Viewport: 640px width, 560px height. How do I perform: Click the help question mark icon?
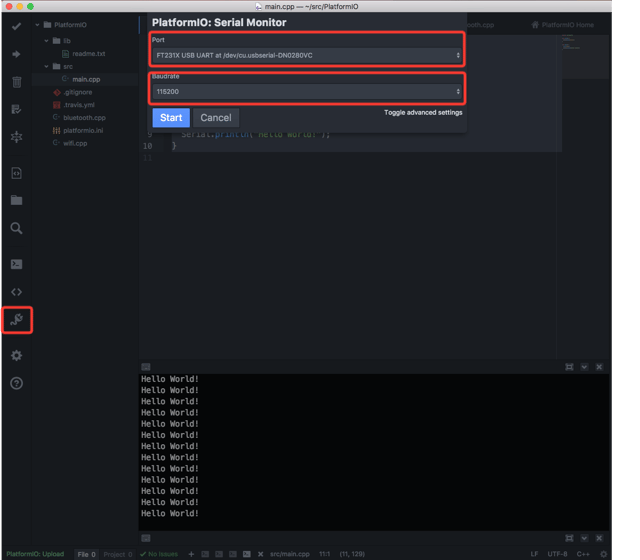pyautogui.click(x=16, y=383)
